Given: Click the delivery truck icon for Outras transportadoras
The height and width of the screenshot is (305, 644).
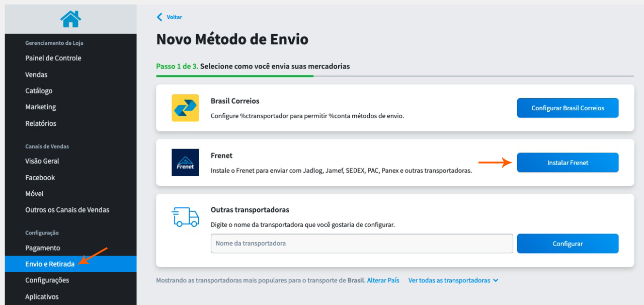Looking at the screenshot, I should [x=186, y=216].
